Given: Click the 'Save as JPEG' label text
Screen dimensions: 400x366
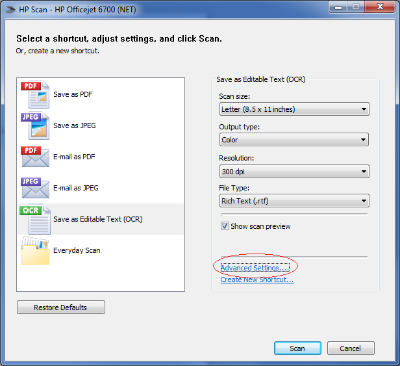Looking at the screenshot, I should (x=75, y=126).
